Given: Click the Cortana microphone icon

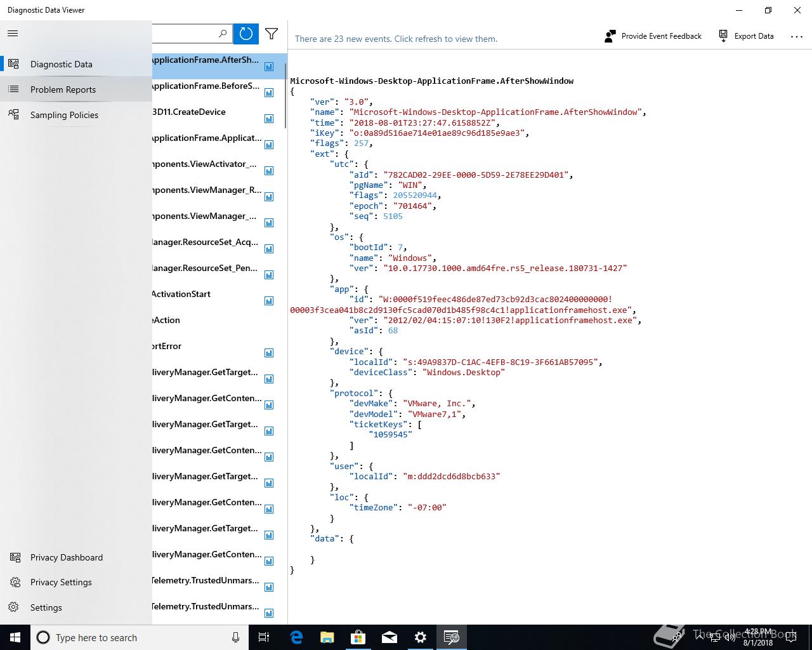Looking at the screenshot, I should [x=235, y=637].
